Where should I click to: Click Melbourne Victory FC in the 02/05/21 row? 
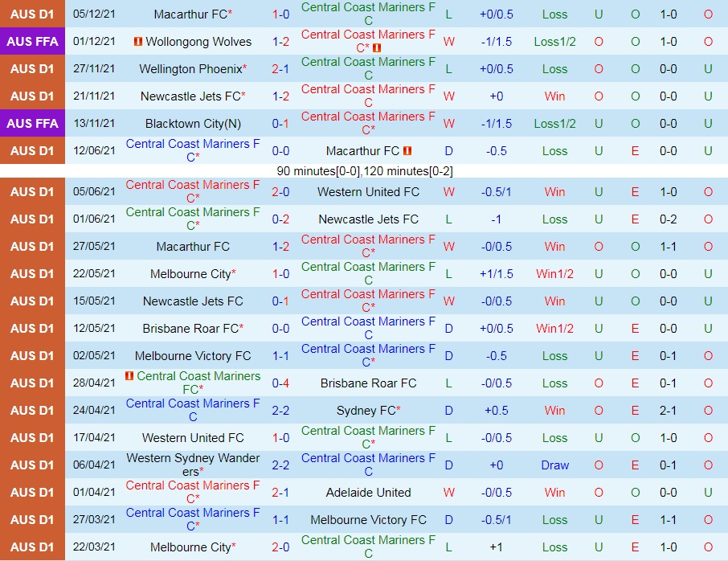(193, 356)
